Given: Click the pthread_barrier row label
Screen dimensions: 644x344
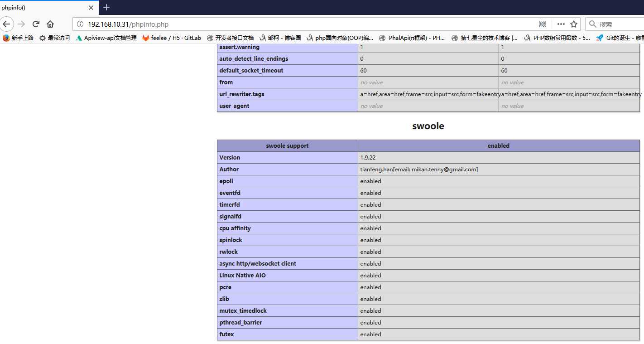Looking at the screenshot, I should pyautogui.click(x=240, y=322).
